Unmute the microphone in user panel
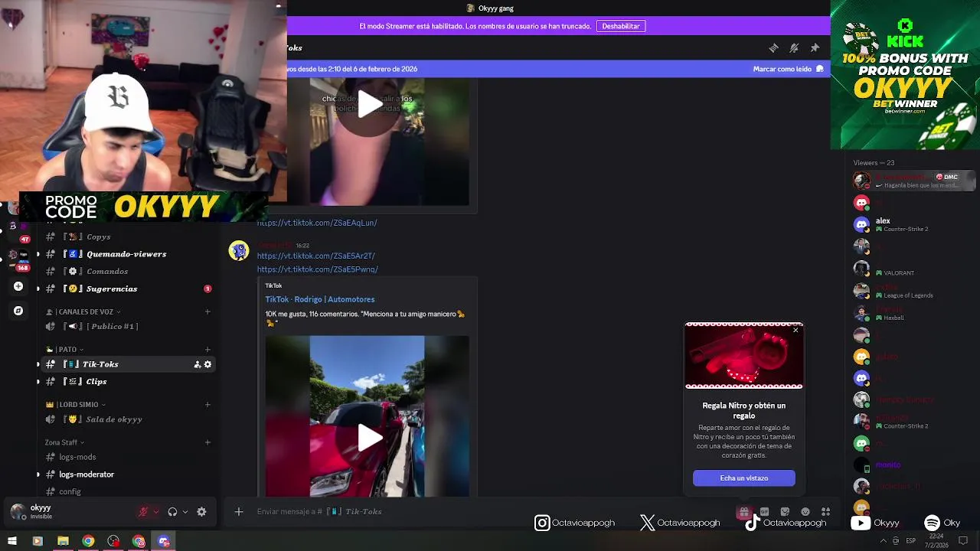The height and width of the screenshot is (551, 980). (x=143, y=512)
